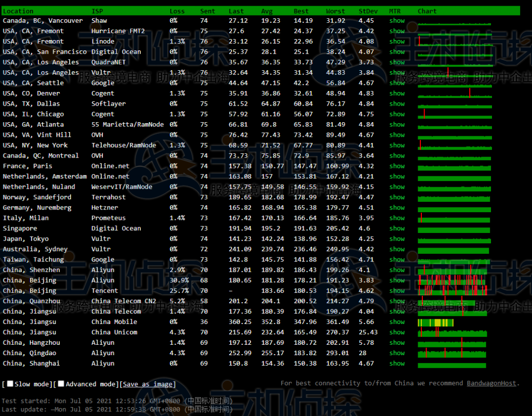This screenshot has width=532, height=416.
Task: Show MTR for Seattle Google row
Action: click(397, 83)
